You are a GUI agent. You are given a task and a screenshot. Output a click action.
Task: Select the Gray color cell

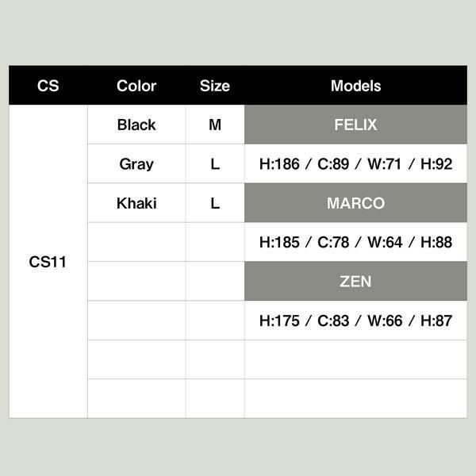(x=136, y=164)
